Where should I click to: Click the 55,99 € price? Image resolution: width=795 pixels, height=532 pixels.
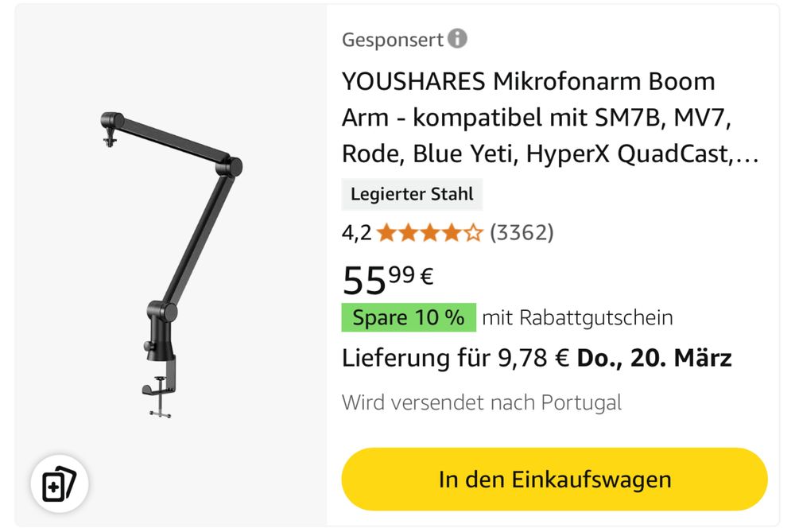tap(388, 279)
